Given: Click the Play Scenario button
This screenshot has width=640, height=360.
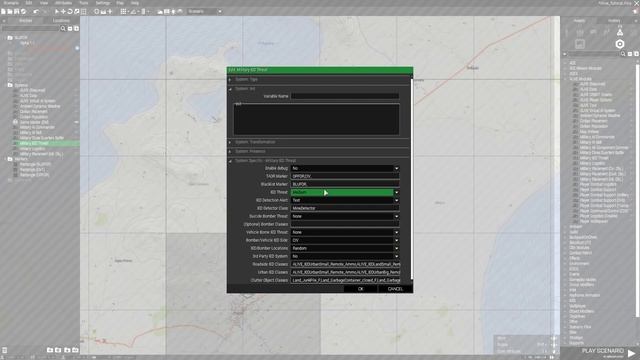Looking at the screenshot, I should point(602,351).
